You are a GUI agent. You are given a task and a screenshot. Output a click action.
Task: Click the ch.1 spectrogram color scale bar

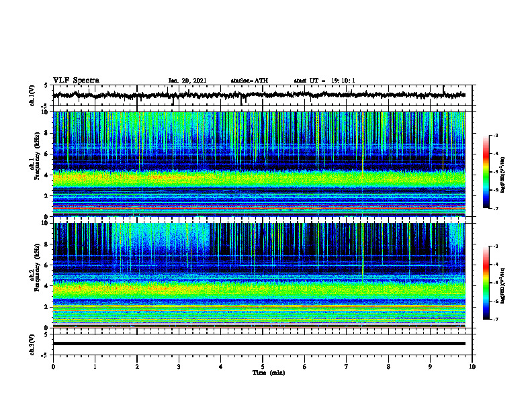486,172
